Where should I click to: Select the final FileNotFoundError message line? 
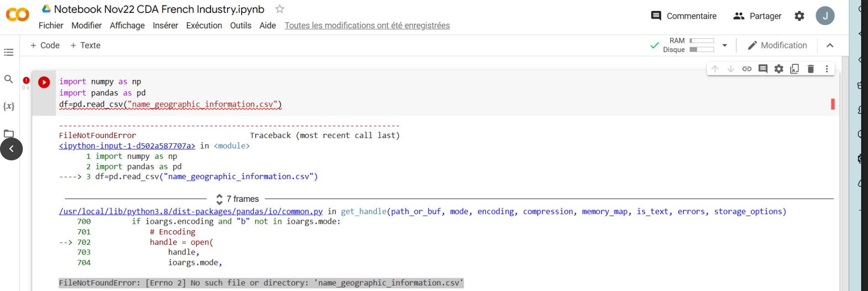261,283
